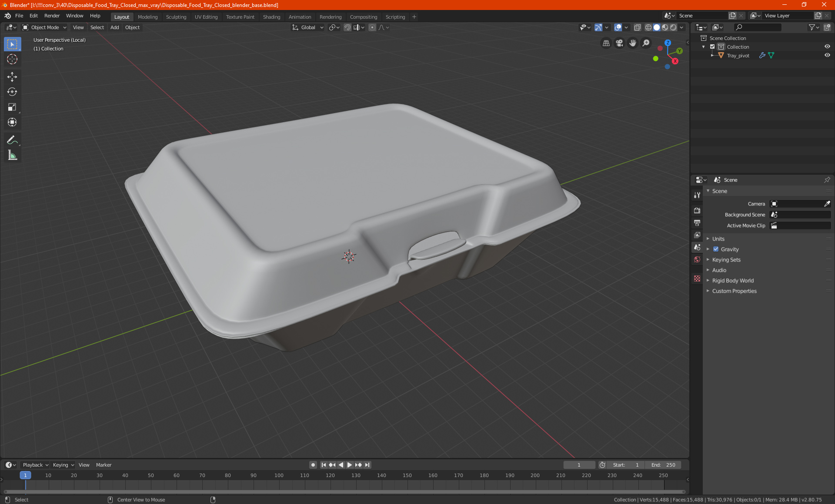The width and height of the screenshot is (835, 504).
Task: Expand the Audio panel
Action: coord(719,270)
